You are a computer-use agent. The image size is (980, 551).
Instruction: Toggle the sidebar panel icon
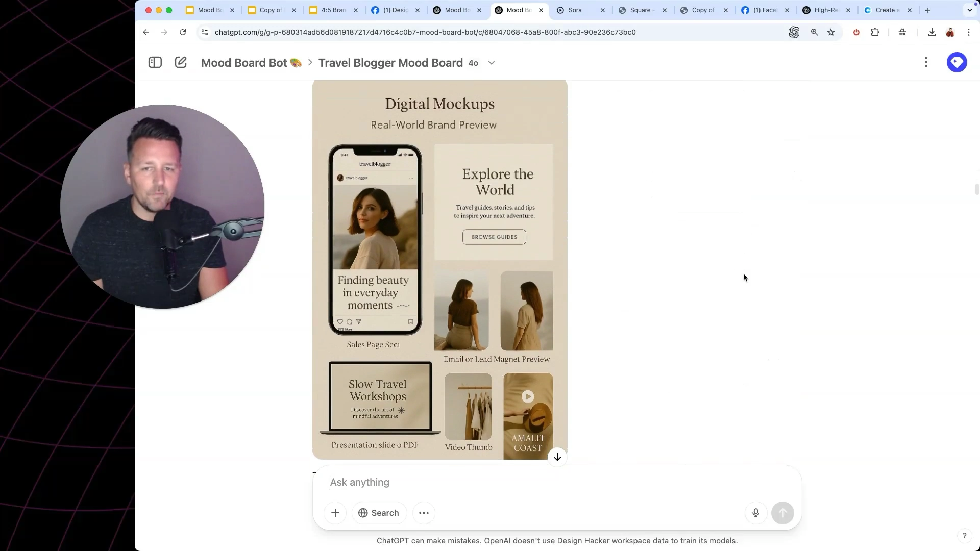155,62
